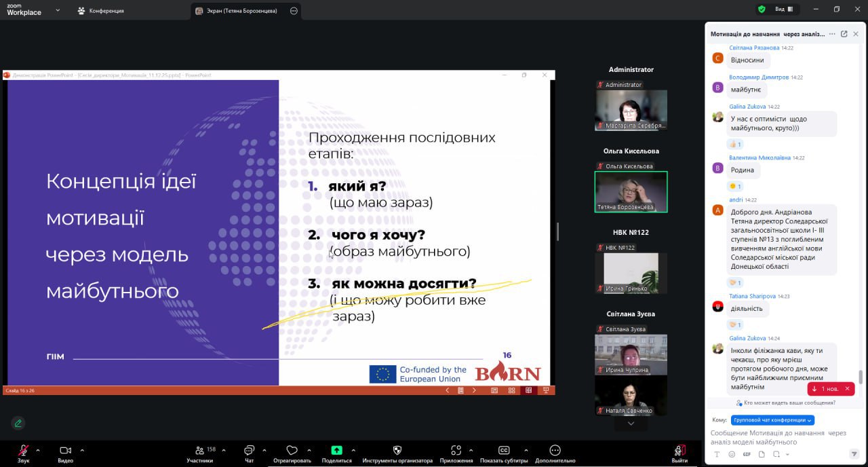Unmute the microphone with Звук button
Screen dimensions: 868x467
point(23,451)
